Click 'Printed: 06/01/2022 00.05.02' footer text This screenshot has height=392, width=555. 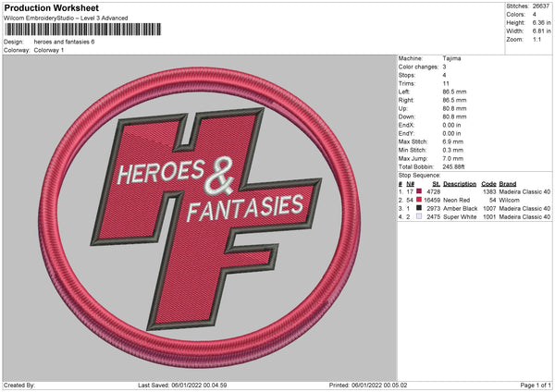tap(368, 385)
